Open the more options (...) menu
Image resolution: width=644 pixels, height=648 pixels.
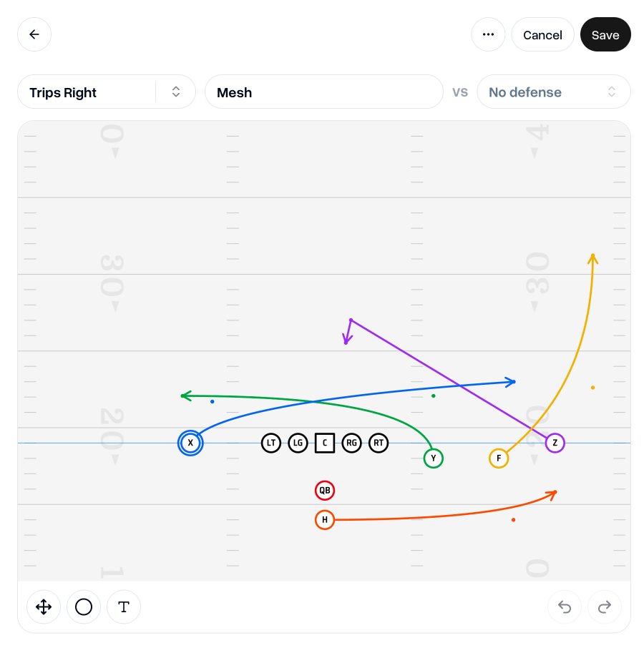coord(488,34)
